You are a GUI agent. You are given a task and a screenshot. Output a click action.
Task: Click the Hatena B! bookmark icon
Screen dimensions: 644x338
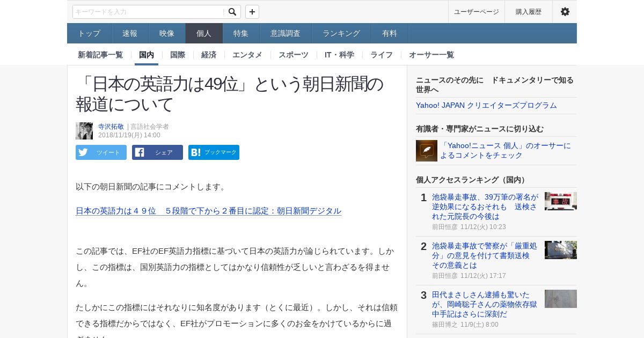click(196, 152)
